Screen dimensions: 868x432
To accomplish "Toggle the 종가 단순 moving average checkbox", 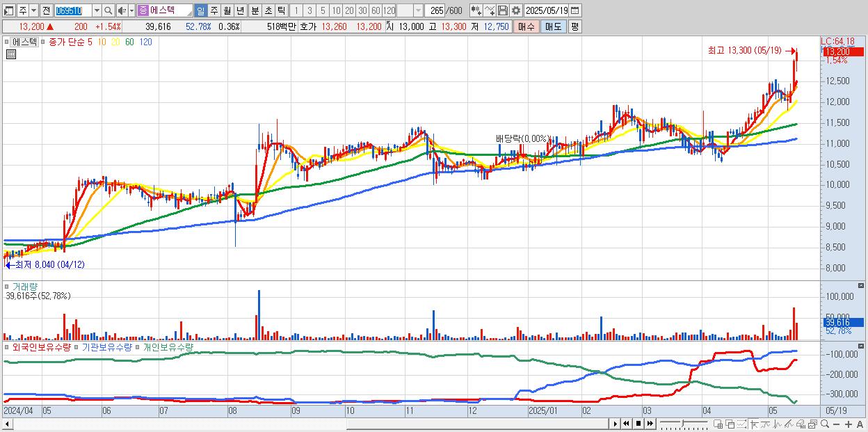I will tap(44, 42).
